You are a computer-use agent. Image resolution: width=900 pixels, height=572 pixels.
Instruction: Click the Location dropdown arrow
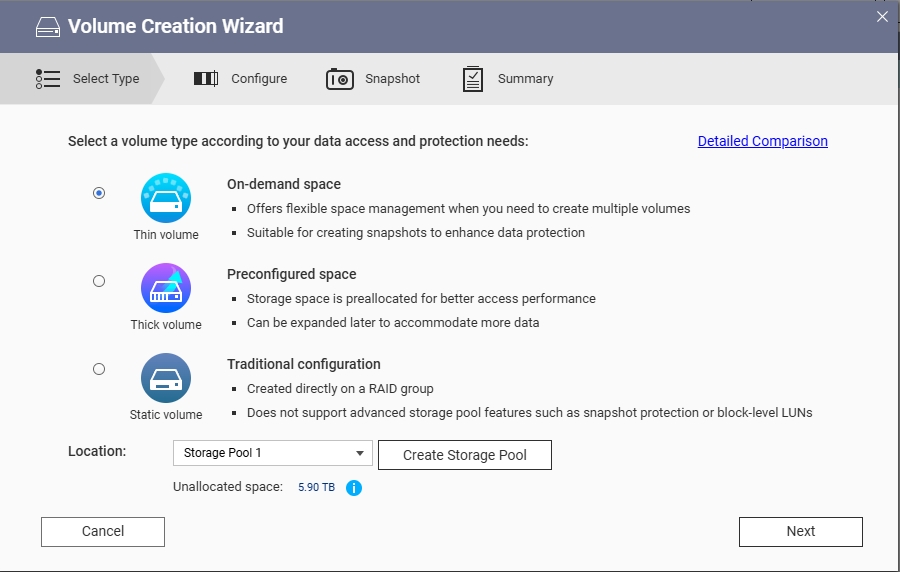360,453
